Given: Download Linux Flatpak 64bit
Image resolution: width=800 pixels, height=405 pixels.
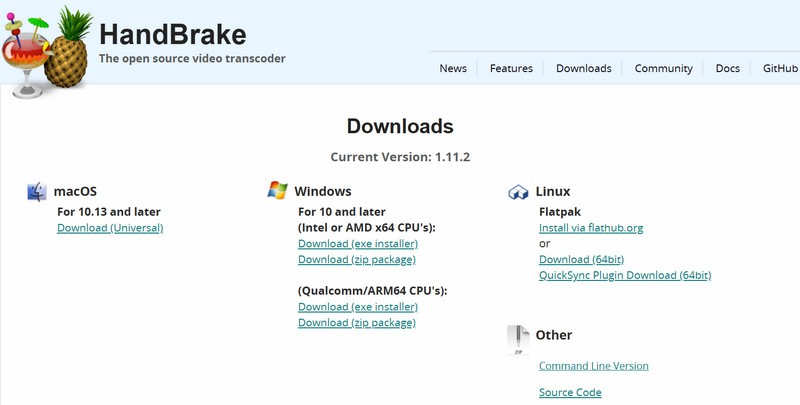Looking at the screenshot, I should pos(581,260).
